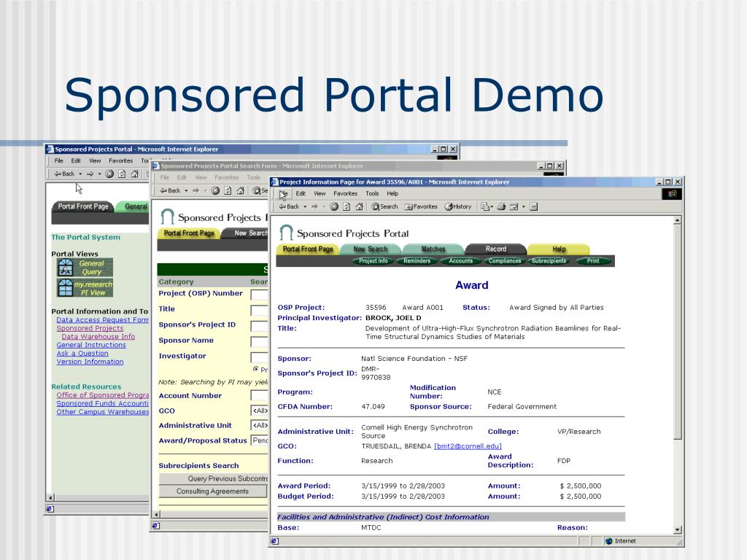Open the Data Warehouse Info link
Image resolution: width=747 pixels, height=560 pixels.
click(x=98, y=337)
